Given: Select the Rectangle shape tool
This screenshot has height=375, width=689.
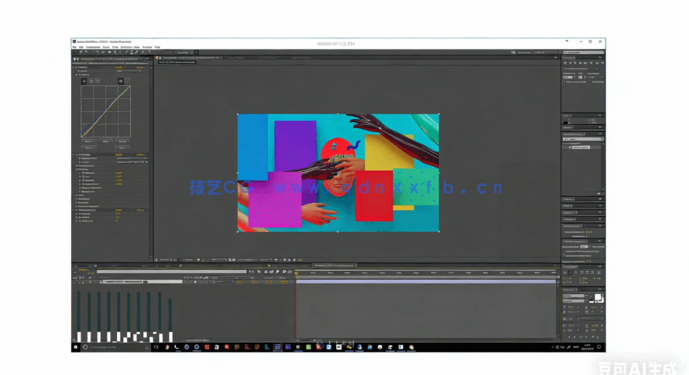Looking at the screenshot, I should pyautogui.click(x=109, y=52).
